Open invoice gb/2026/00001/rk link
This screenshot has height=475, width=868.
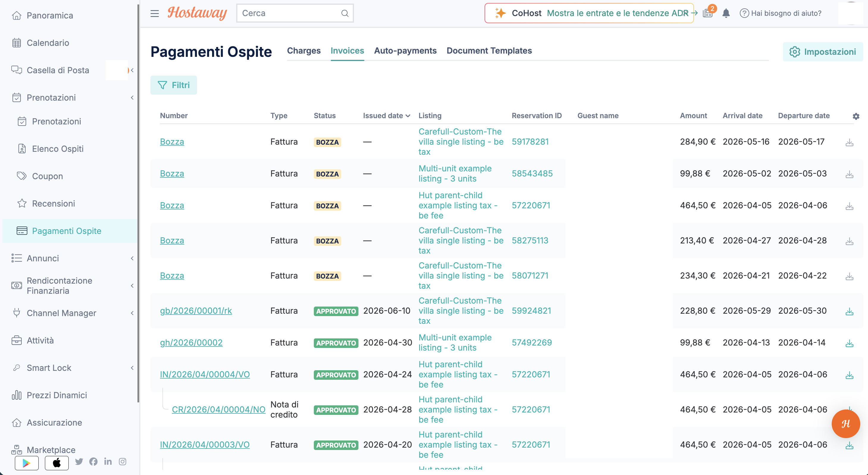[196, 311]
